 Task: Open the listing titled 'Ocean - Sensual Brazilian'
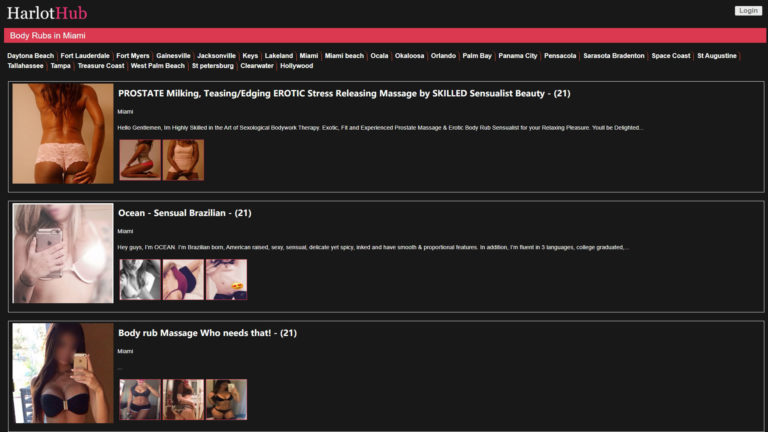click(185, 213)
